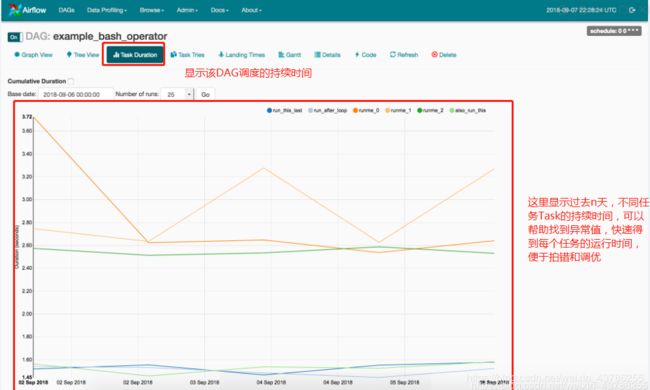Screen dimensions: 650x390
Task: Click the Delete circle icon
Action: tap(434, 54)
